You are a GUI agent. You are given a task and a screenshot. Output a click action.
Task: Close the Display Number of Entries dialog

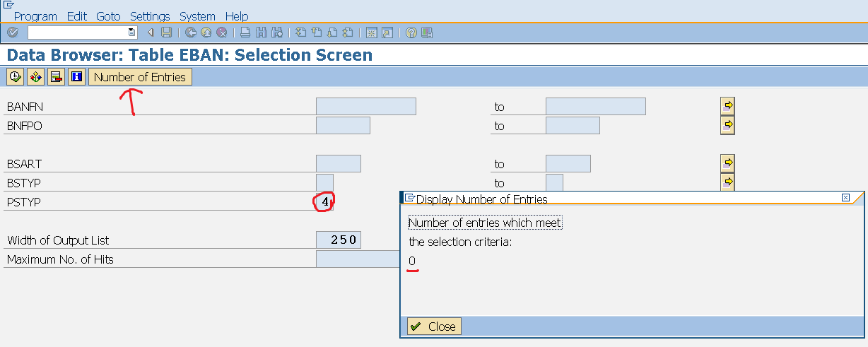pyautogui.click(x=435, y=327)
